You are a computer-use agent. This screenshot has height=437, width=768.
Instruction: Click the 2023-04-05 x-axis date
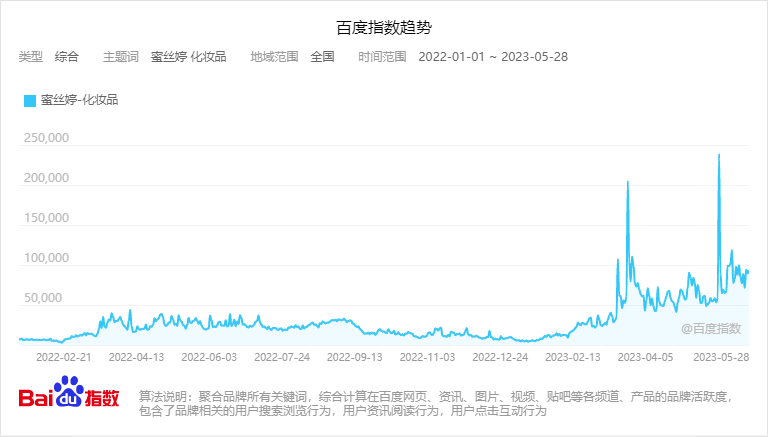(646, 357)
